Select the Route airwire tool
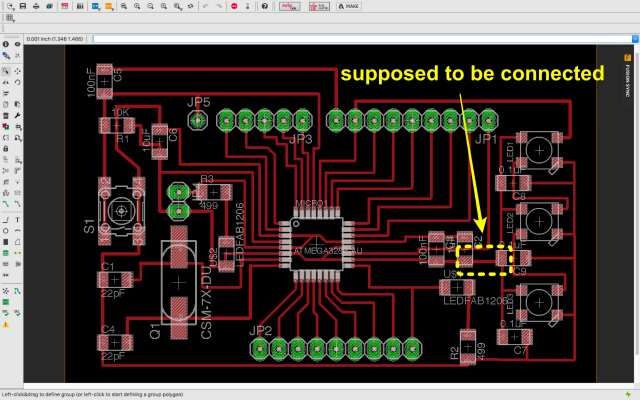Image resolution: width=640 pixels, height=400 pixels. (x=6, y=204)
